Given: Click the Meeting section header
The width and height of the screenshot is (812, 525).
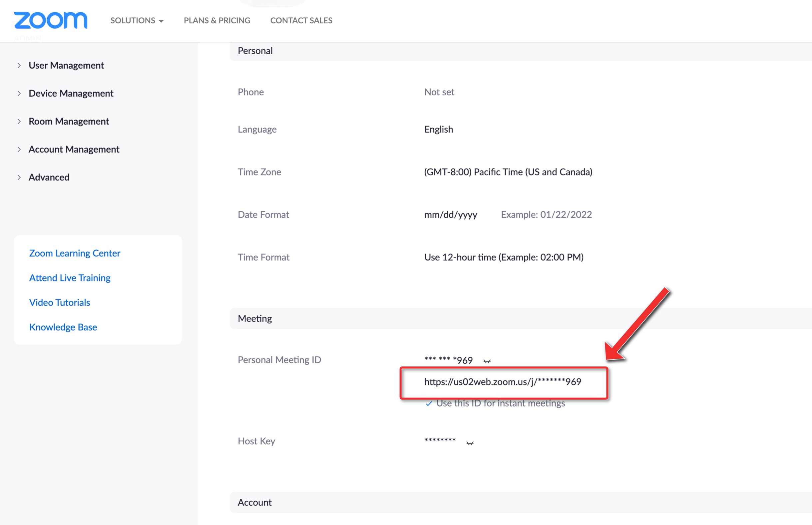Looking at the screenshot, I should click(x=521, y=318).
